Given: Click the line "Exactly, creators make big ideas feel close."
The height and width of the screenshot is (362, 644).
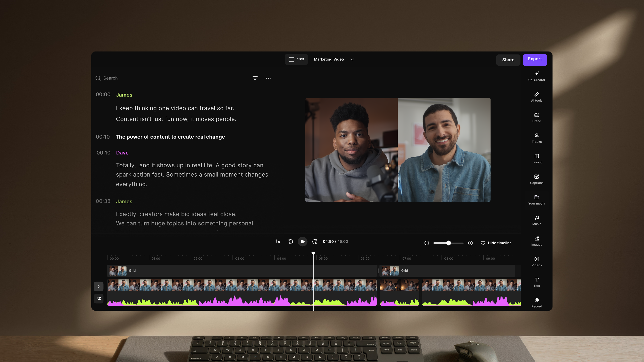Looking at the screenshot, I should pyautogui.click(x=176, y=214).
